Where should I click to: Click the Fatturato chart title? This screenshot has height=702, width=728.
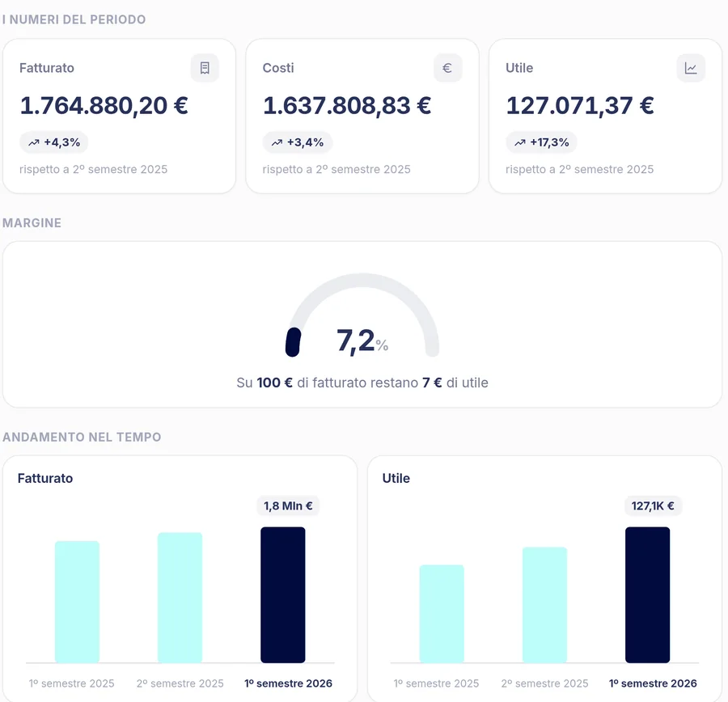pyautogui.click(x=45, y=478)
